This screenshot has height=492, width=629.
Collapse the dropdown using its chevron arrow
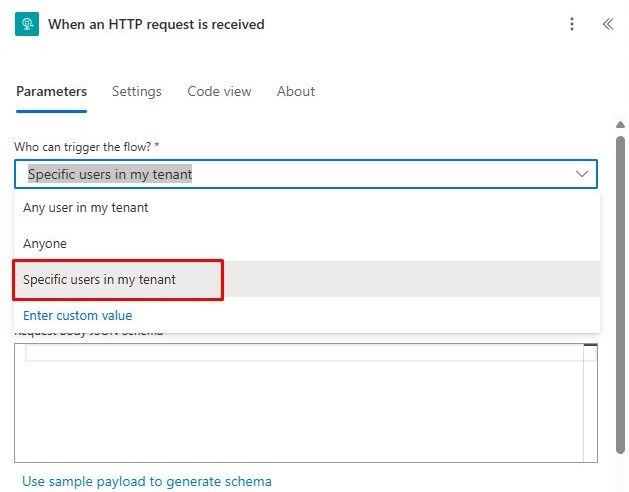pyautogui.click(x=582, y=174)
